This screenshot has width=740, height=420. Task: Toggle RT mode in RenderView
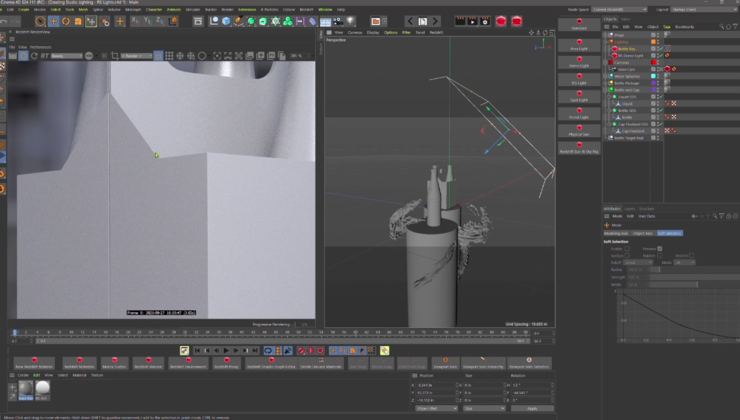[x=44, y=56]
